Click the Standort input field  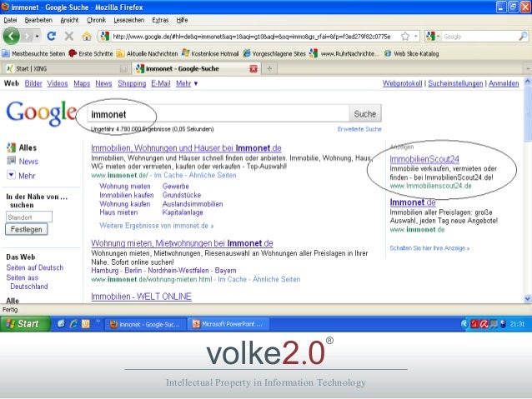pyautogui.click(x=29, y=217)
